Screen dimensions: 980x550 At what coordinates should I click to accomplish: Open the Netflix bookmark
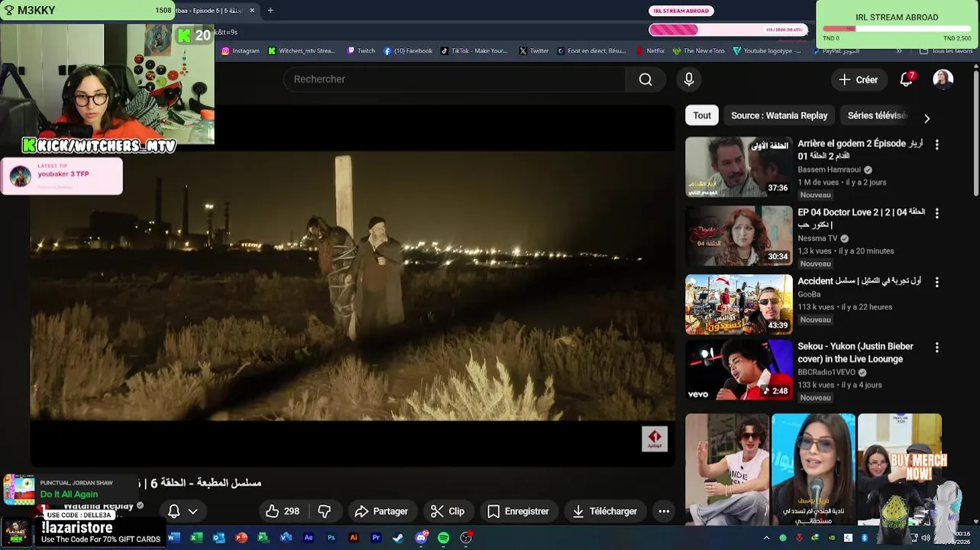pyautogui.click(x=650, y=51)
